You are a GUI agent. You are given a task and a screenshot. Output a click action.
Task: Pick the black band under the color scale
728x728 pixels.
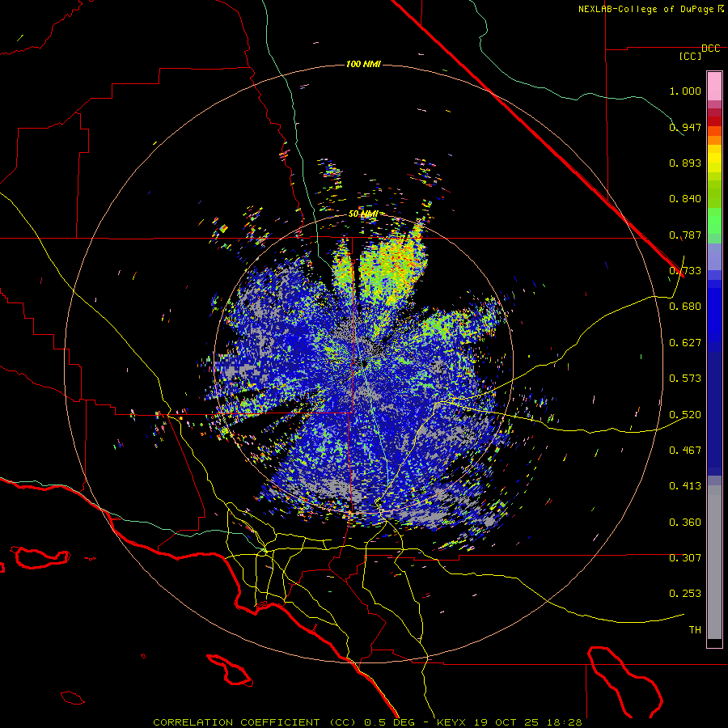(x=714, y=642)
